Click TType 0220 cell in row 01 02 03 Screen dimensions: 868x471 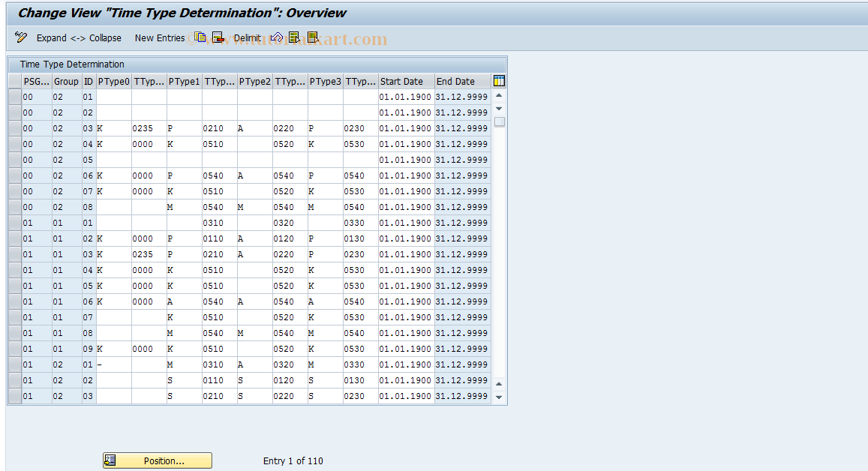tap(290, 396)
